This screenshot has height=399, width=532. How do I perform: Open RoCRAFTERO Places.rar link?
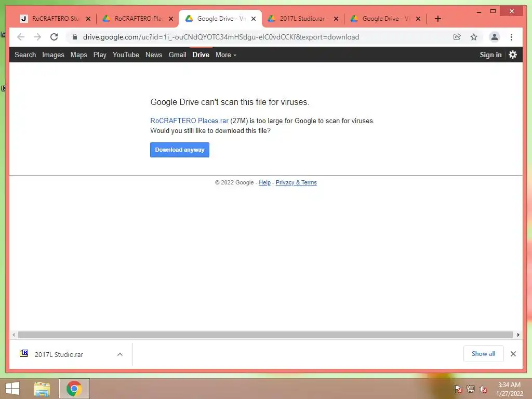click(x=189, y=121)
